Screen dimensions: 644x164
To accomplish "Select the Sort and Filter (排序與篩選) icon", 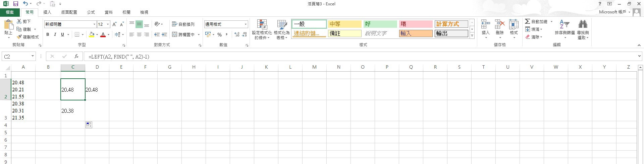I will coord(565,24).
